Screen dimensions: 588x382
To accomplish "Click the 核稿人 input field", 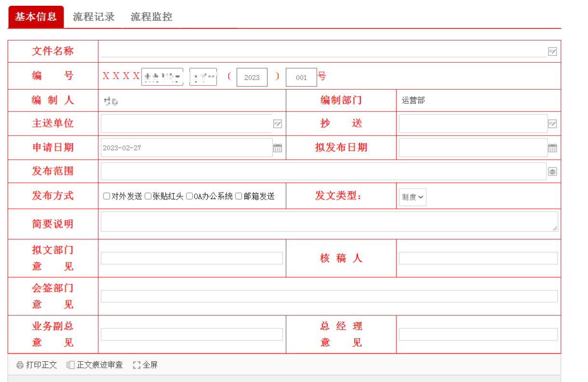I will (478, 258).
